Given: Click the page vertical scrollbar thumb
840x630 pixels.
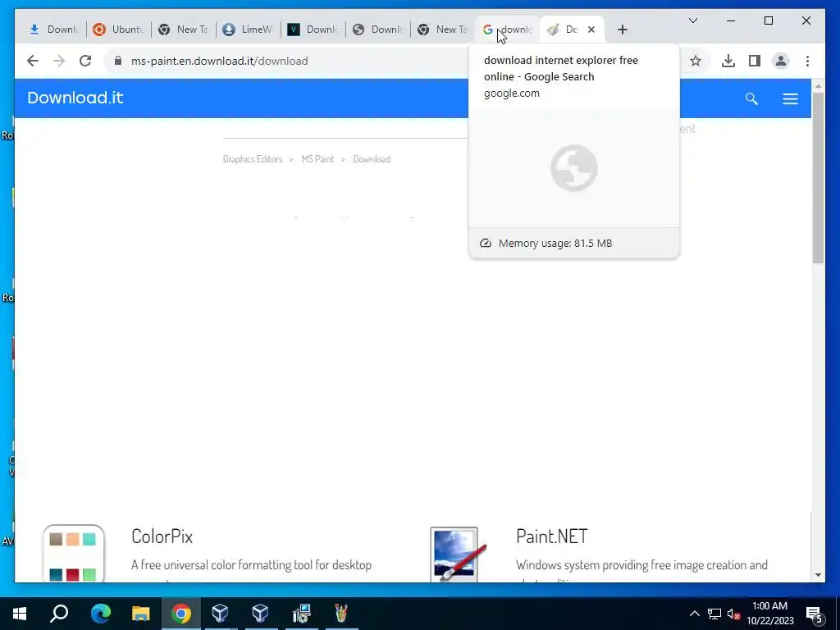Looking at the screenshot, I should click(818, 178).
